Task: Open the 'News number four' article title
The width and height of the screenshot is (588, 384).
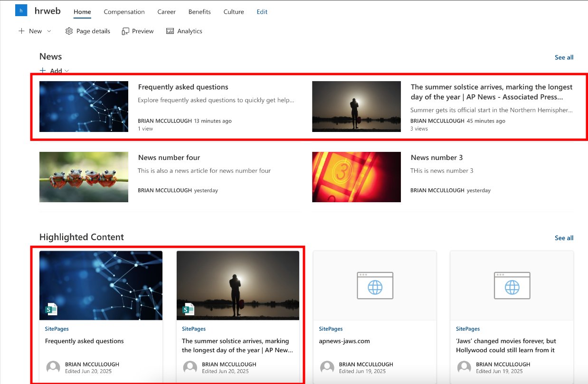Action: coord(169,157)
